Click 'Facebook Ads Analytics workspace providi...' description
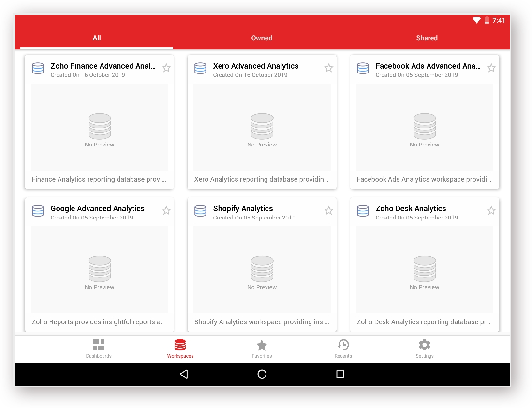The height and width of the screenshot is (408, 532). point(424,179)
